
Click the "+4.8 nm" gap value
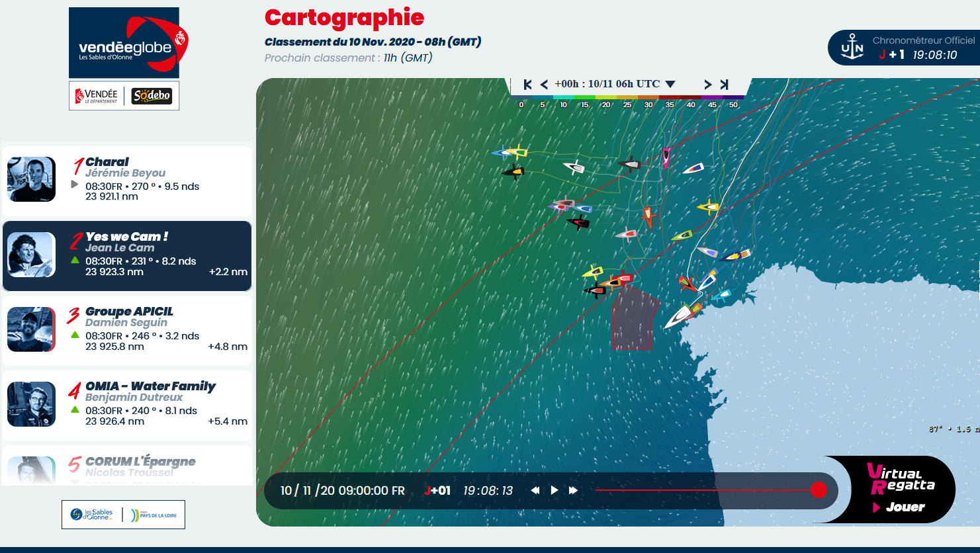click(x=228, y=347)
